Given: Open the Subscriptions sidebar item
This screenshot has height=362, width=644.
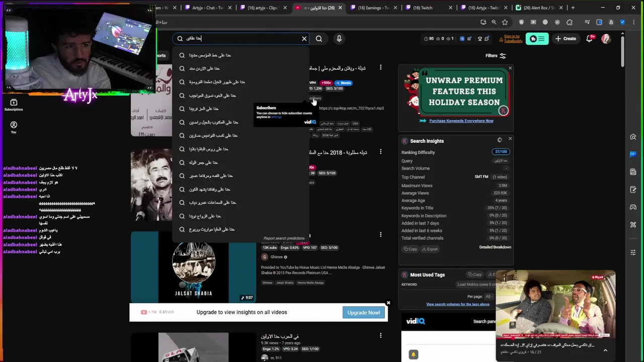Looking at the screenshot, I should point(14,105).
